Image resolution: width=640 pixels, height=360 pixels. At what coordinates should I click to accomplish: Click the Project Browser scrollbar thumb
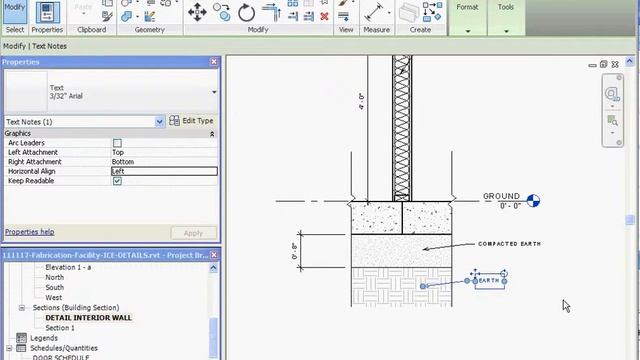[213, 337]
